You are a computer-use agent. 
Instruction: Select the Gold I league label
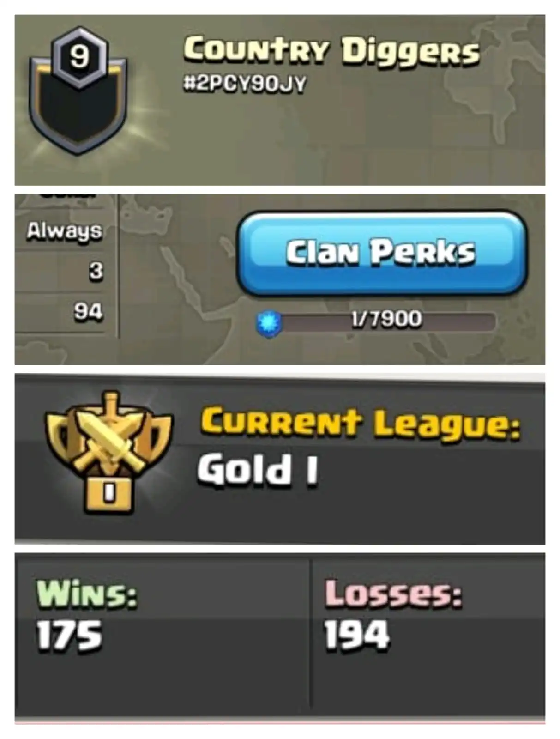(x=258, y=470)
